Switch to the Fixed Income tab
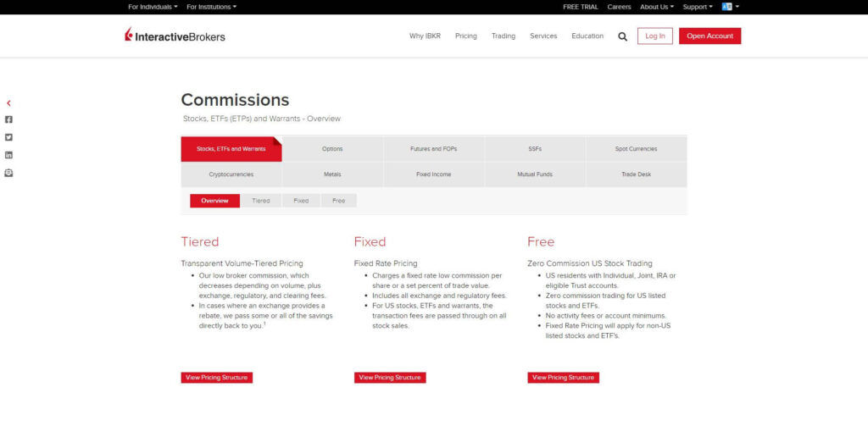 [433, 174]
